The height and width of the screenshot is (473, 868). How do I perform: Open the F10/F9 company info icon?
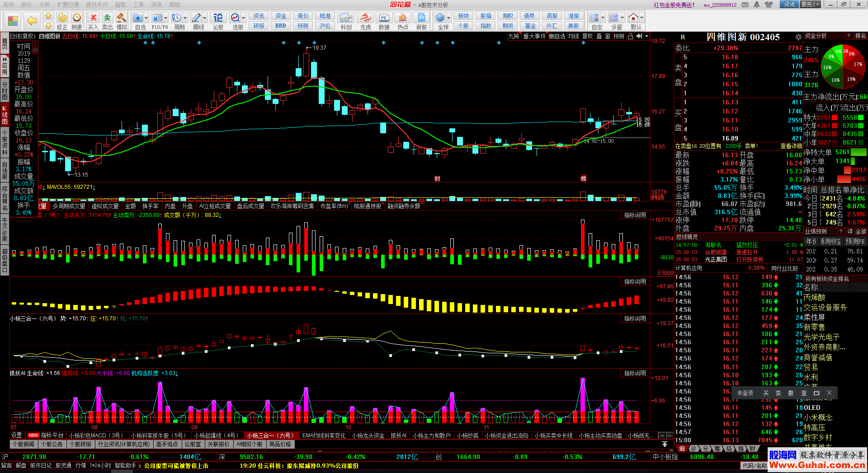tap(157, 21)
